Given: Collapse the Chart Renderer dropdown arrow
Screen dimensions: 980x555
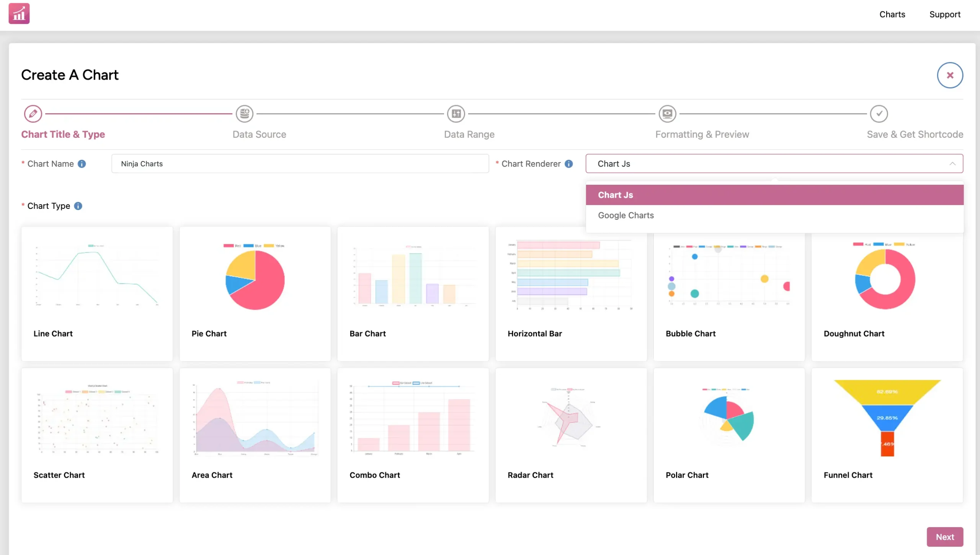Looking at the screenshot, I should click(x=952, y=164).
